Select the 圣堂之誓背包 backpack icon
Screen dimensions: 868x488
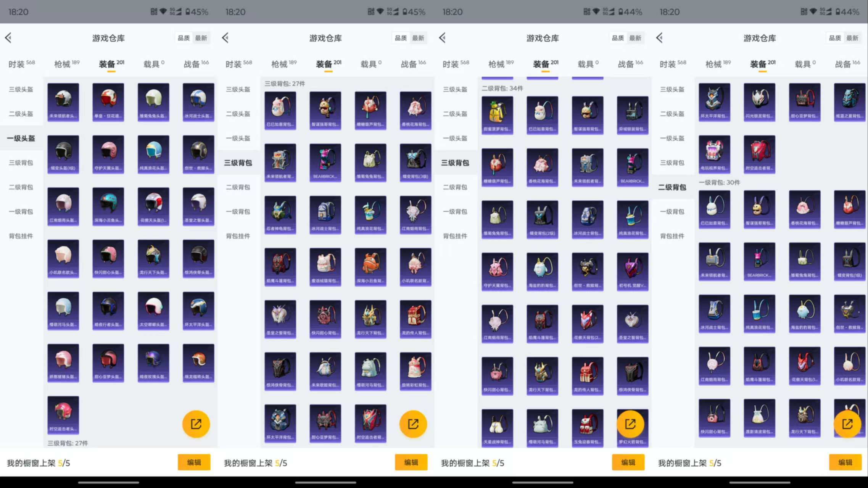280,319
